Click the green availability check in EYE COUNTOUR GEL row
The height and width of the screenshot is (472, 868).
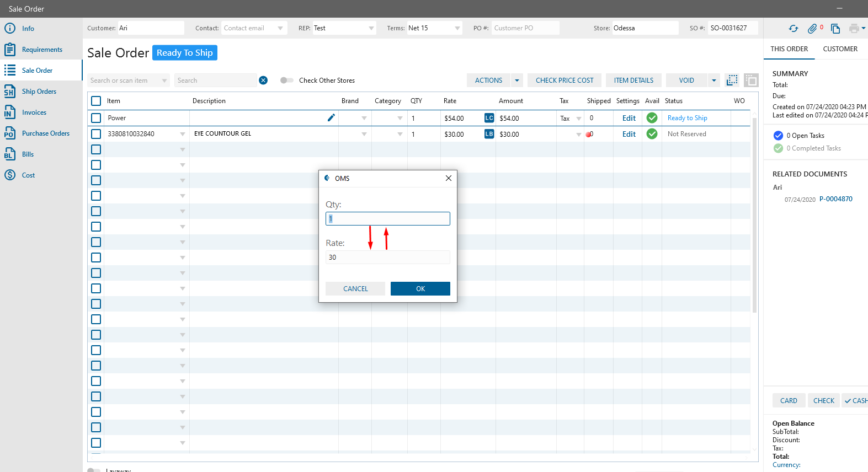652,134
